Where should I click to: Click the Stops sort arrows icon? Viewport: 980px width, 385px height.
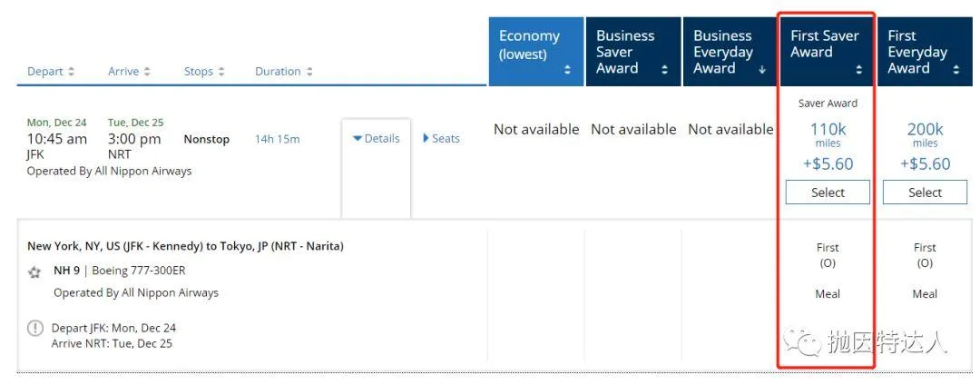[221, 71]
